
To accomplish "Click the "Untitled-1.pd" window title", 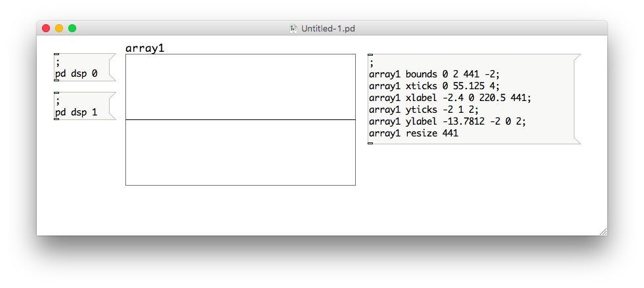I will pyautogui.click(x=328, y=28).
